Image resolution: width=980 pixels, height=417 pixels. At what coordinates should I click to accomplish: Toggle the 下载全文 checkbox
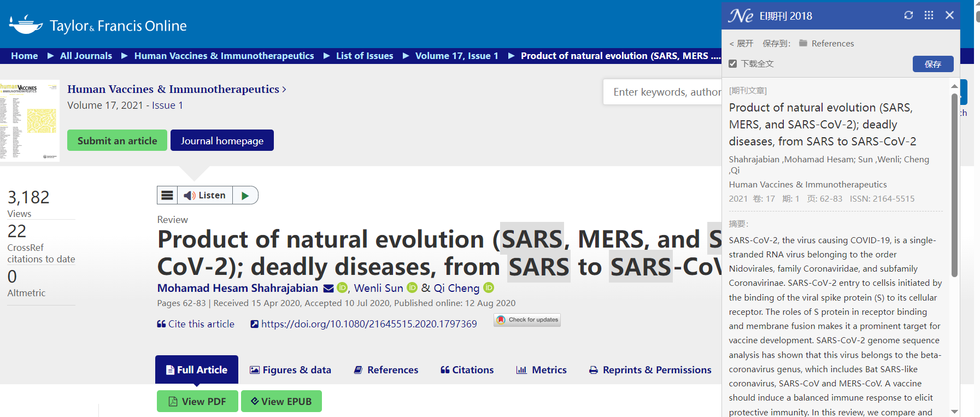pos(733,64)
